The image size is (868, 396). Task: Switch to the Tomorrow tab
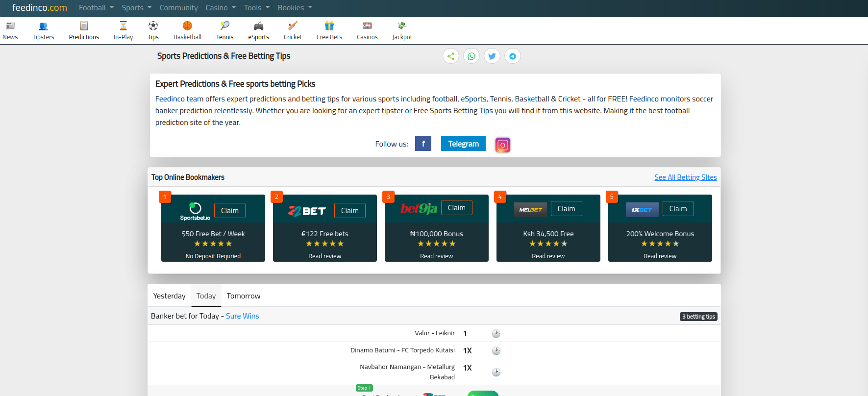click(244, 296)
